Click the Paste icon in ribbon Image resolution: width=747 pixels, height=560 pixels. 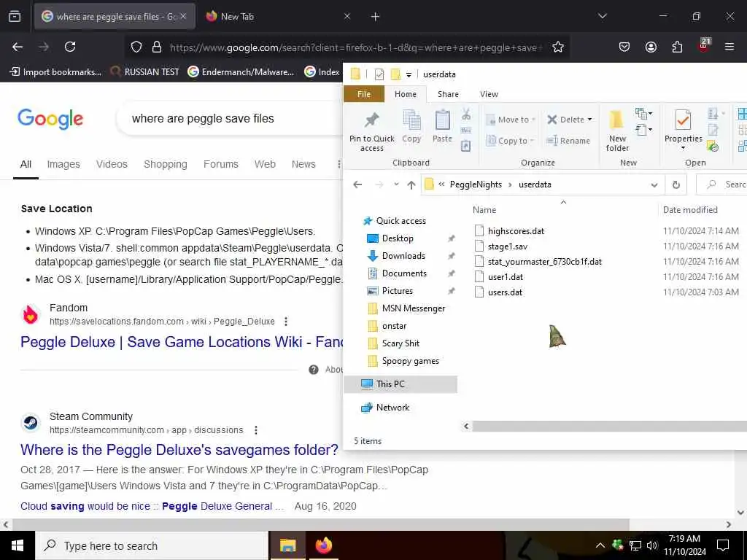[x=442, y=120]
